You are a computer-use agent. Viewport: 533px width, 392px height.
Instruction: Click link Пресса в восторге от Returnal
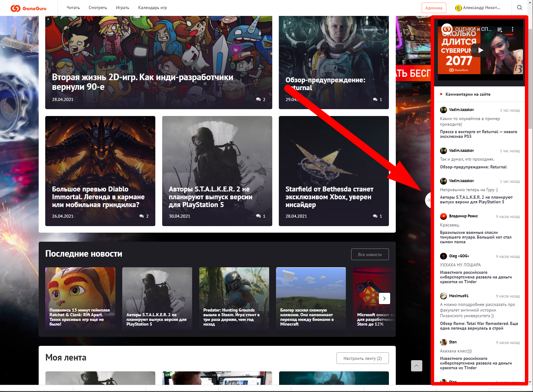pos(478,134)
